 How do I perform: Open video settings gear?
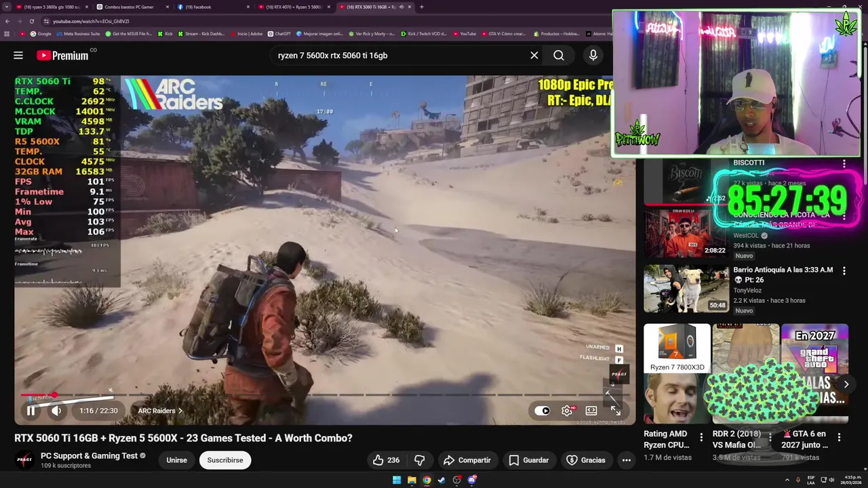click(567, 411)
